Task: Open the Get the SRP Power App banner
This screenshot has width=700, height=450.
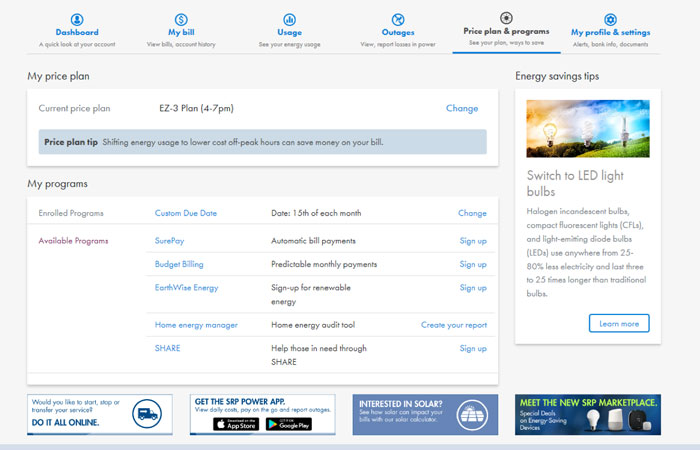Action: tap(262, 414)
